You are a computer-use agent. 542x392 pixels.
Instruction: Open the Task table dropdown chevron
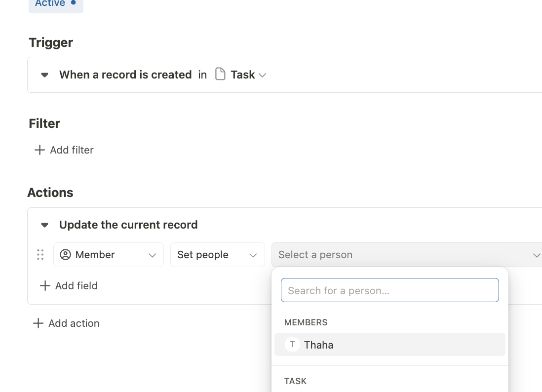(263, 75)
